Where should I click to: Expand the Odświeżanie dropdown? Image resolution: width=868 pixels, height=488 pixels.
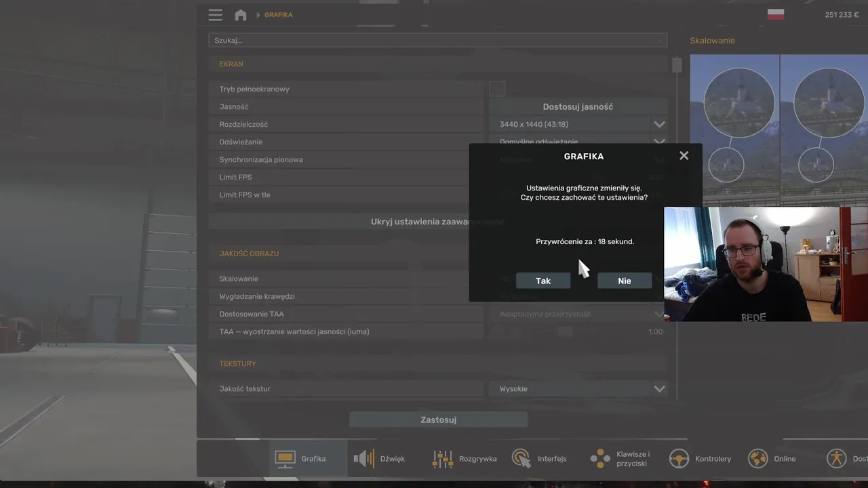[x=578, y=142]
